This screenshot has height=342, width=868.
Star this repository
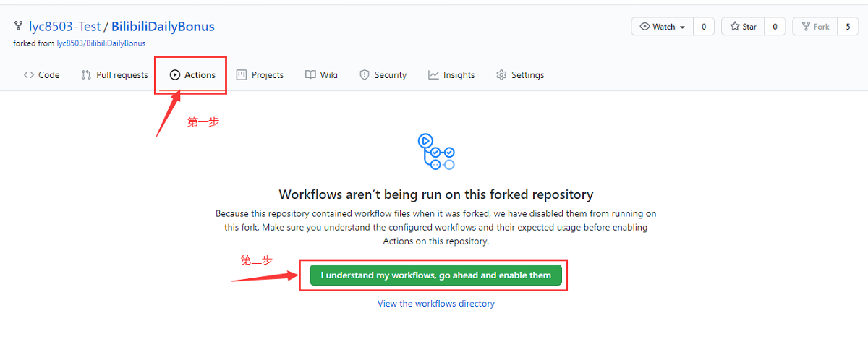coord(743,27)
